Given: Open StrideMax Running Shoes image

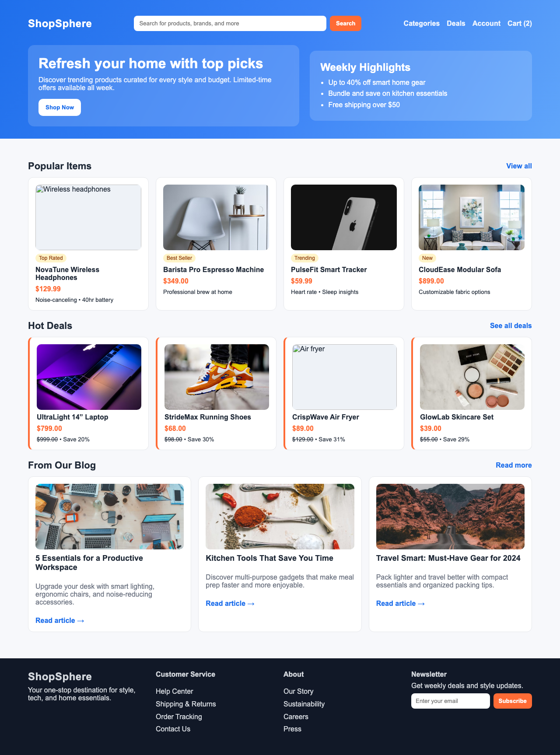Looking at the screenshot, I should [x=217, y=377].
